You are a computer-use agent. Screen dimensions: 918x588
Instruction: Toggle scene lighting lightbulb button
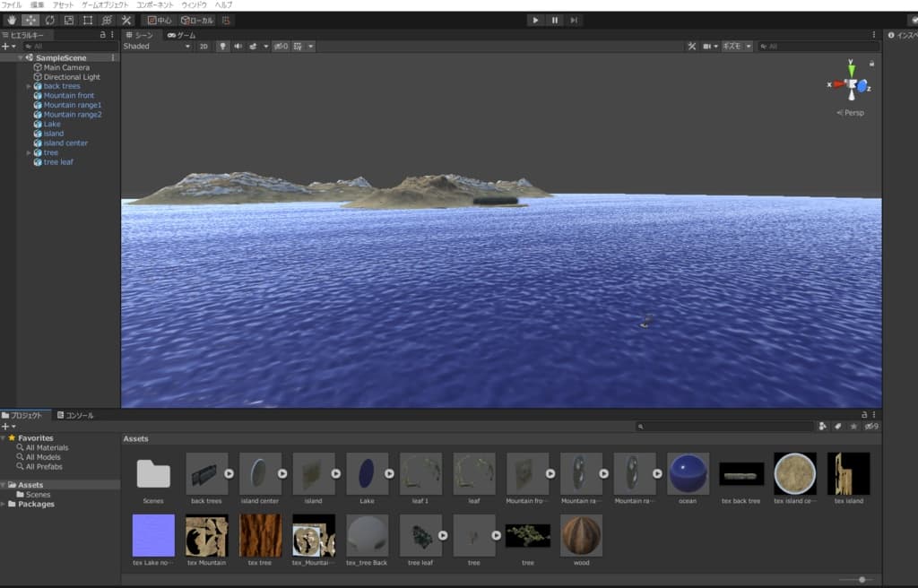pos(222,46)
